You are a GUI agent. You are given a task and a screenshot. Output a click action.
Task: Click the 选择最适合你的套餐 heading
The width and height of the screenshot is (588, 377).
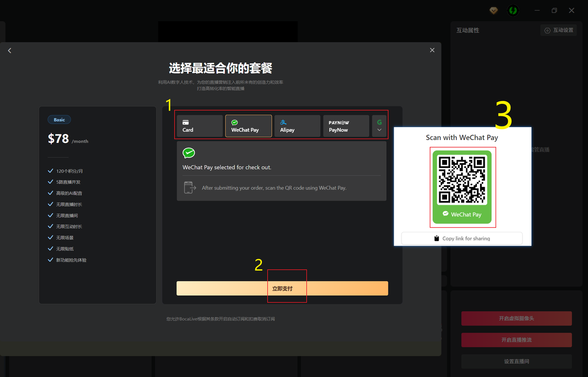tap(220, 68)
